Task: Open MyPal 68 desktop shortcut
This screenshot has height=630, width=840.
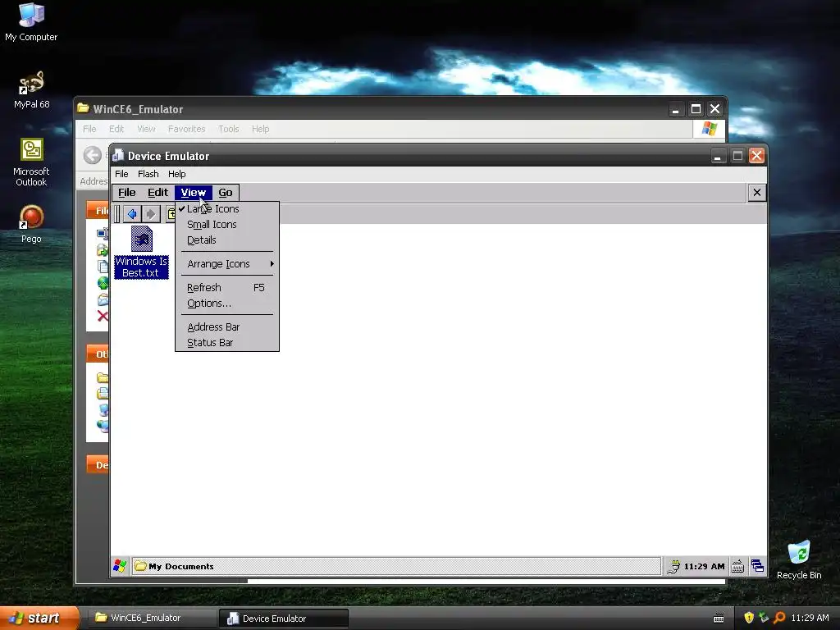Action: click(32, 89)
